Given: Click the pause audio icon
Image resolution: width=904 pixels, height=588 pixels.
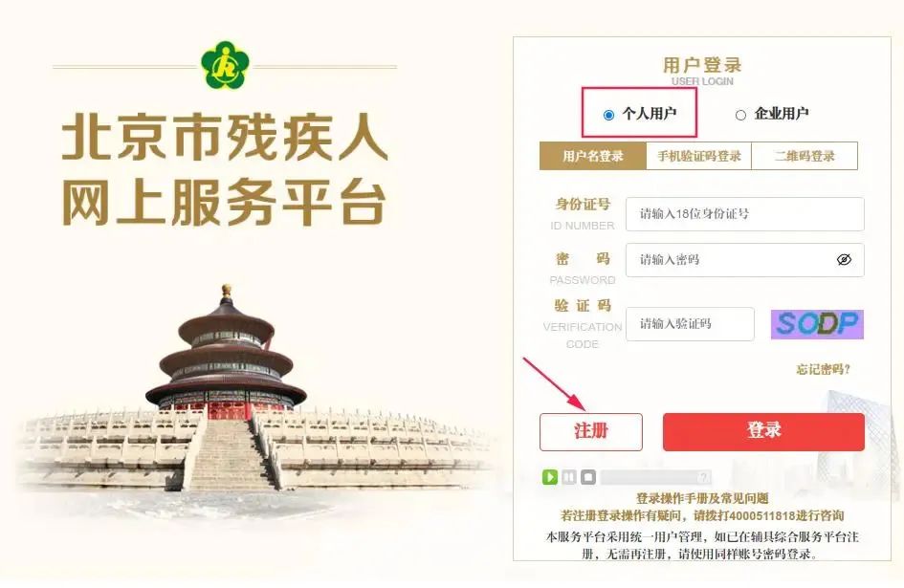Looking at the screenshot, I should 569,477.
